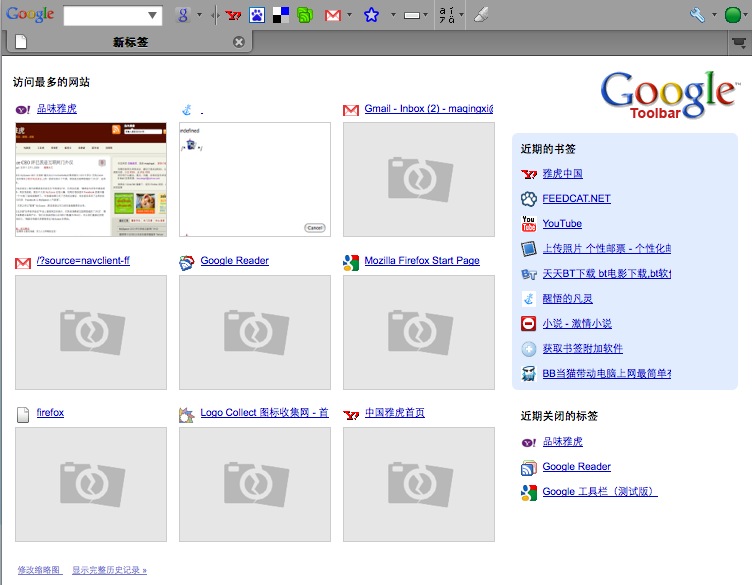Click the YouTube bookmark icon
752x585 pixels.
coord(529,223)
